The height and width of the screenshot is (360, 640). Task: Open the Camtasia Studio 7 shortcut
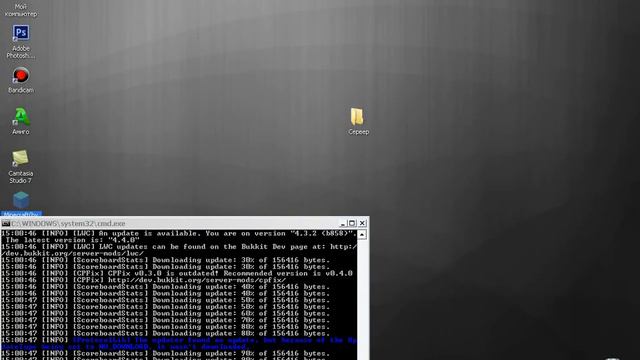tap(20, 167)
